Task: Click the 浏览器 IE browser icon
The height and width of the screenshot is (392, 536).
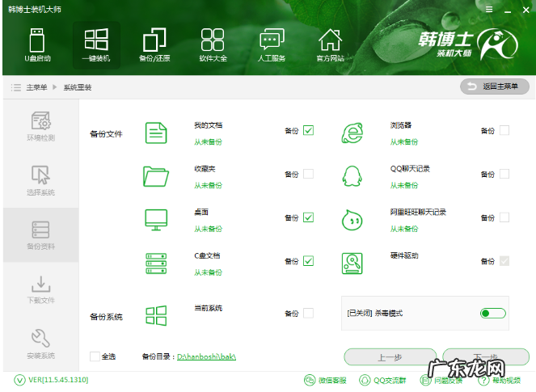Action: point(352,133)
